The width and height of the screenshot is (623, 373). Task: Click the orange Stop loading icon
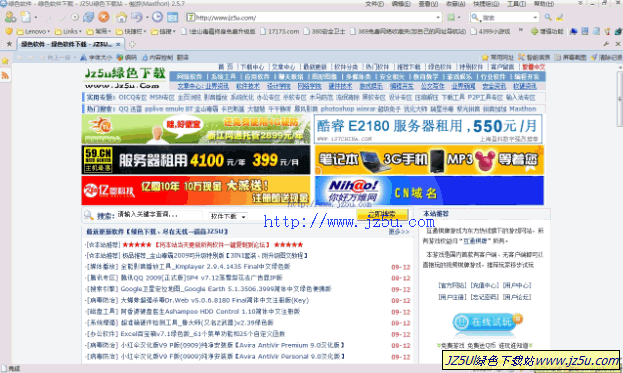click(104, 17)
